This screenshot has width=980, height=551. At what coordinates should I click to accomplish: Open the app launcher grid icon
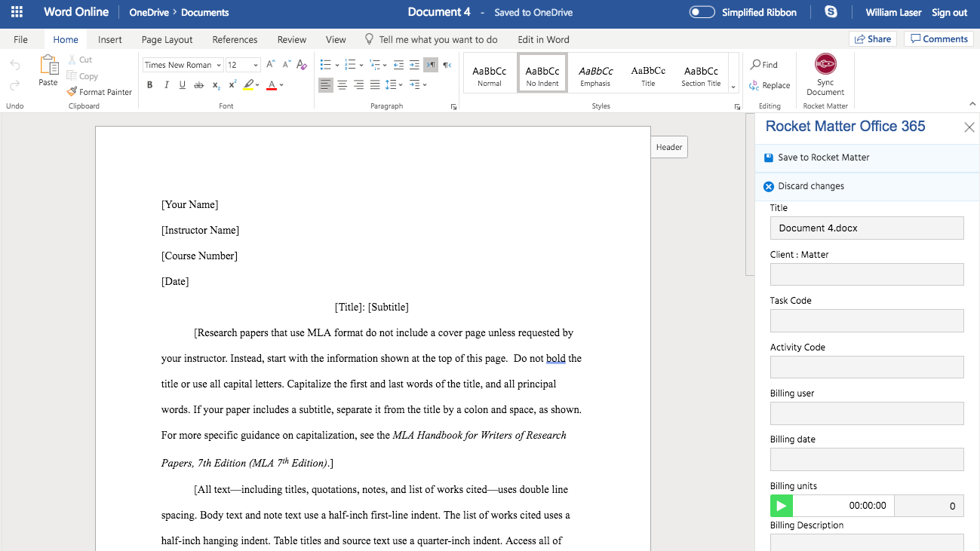(x=17, y=12)
